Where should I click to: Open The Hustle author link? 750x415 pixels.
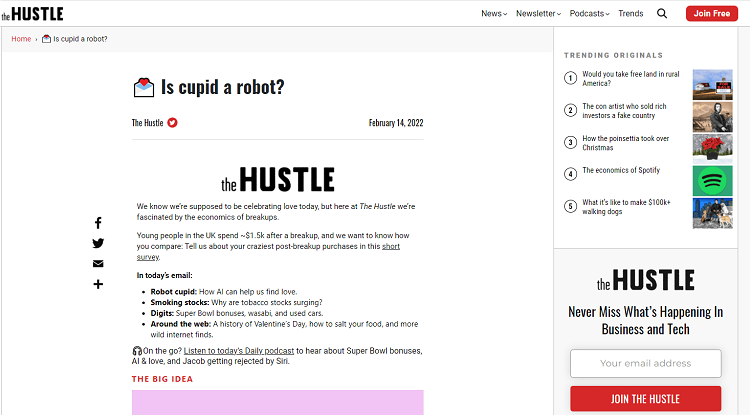(147, 123)
